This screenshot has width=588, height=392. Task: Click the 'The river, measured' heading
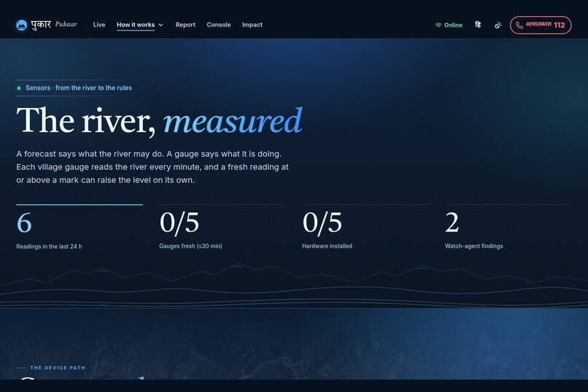click(x=159, y=120)
